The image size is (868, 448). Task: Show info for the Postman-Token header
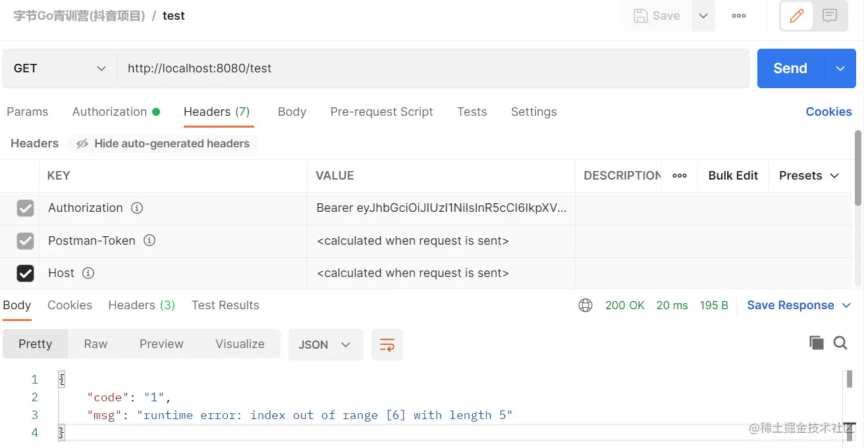point(149,240)
